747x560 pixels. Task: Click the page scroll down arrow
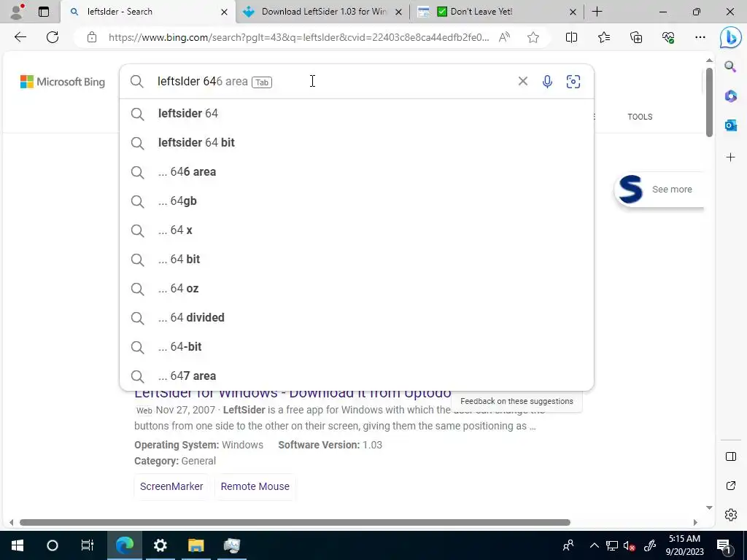709,507
